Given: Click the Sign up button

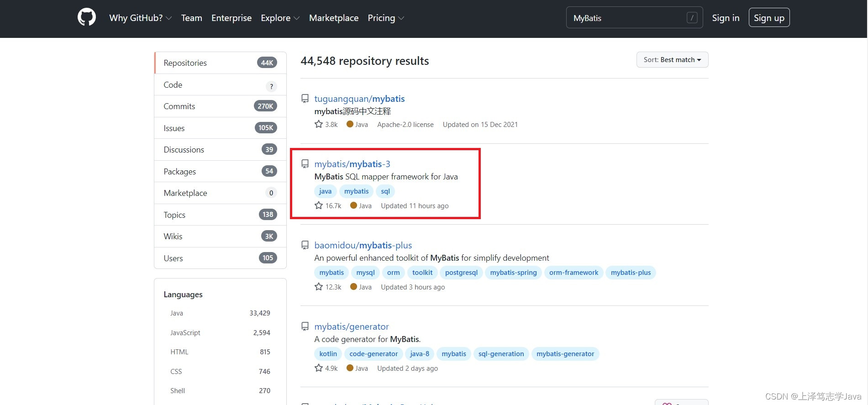Looking at the screenshot, I should 769,18.
